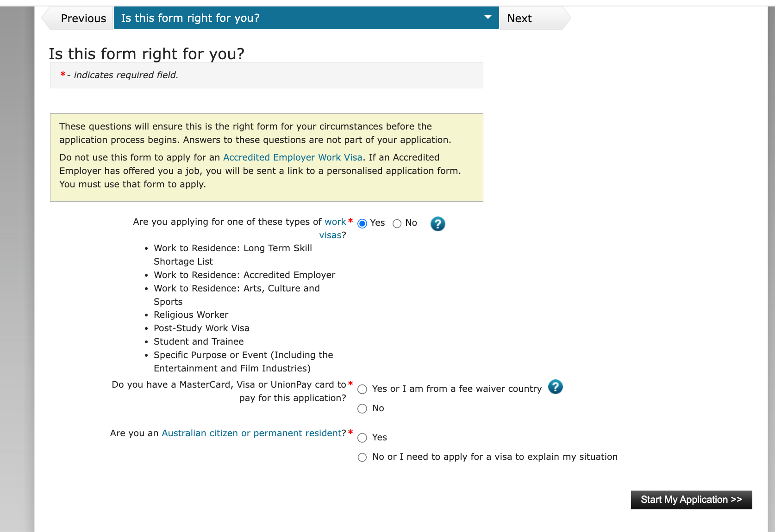Click the 'Is this form right for you?' heading
The image size is (775, 532).
tap(146, 54)
